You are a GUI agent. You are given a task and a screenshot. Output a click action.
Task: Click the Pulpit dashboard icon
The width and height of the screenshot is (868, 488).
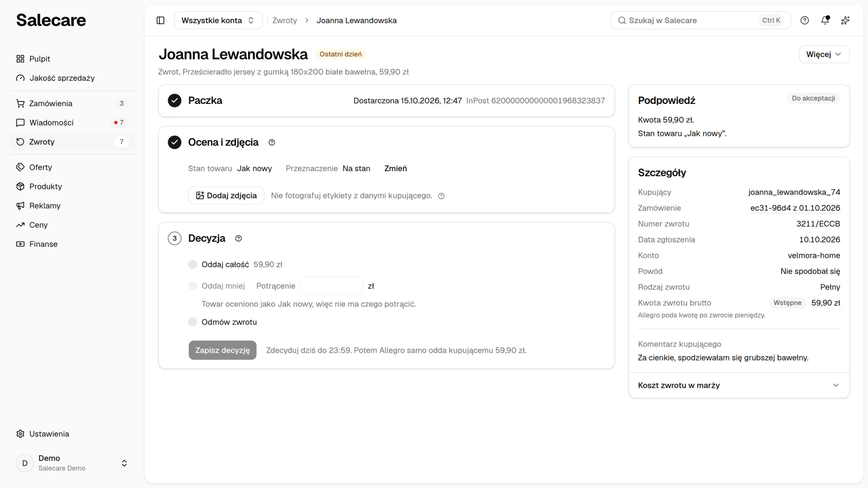20,59
